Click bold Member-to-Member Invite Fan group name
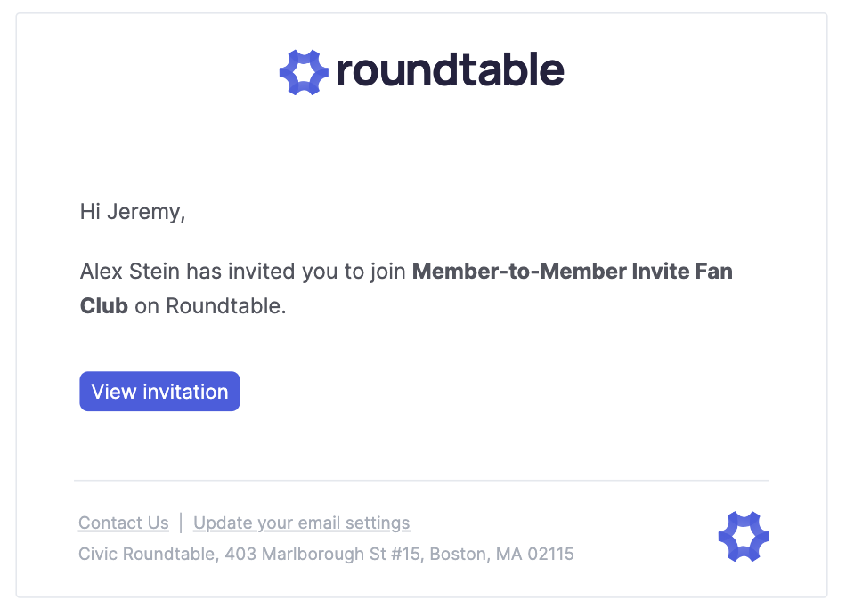Screen dimensions: 846x616 [x=573, y=271]
